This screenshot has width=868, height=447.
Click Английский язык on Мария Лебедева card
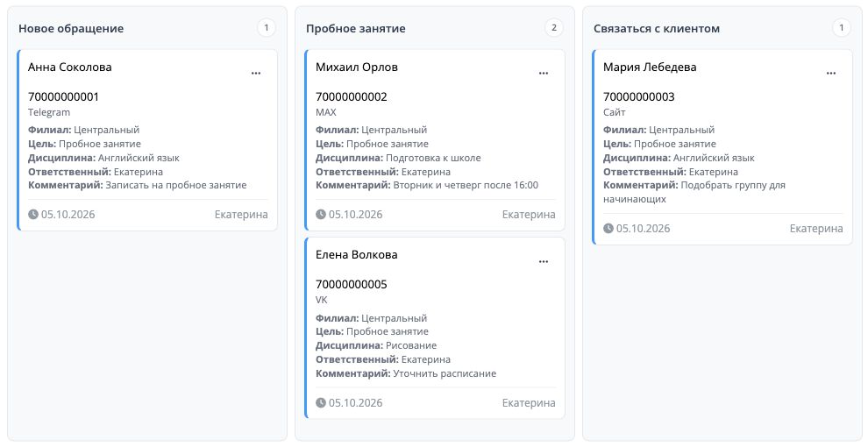(714, 158)
